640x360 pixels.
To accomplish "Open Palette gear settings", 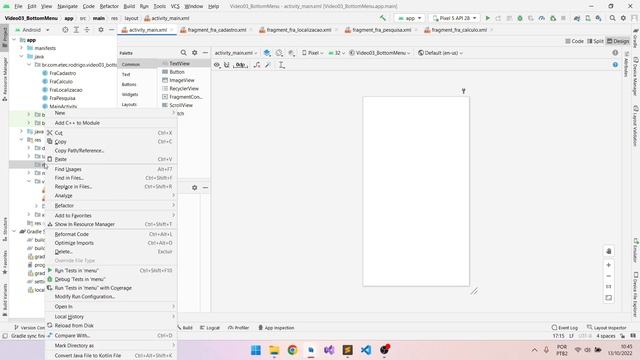I will click(x=195, y=53).
